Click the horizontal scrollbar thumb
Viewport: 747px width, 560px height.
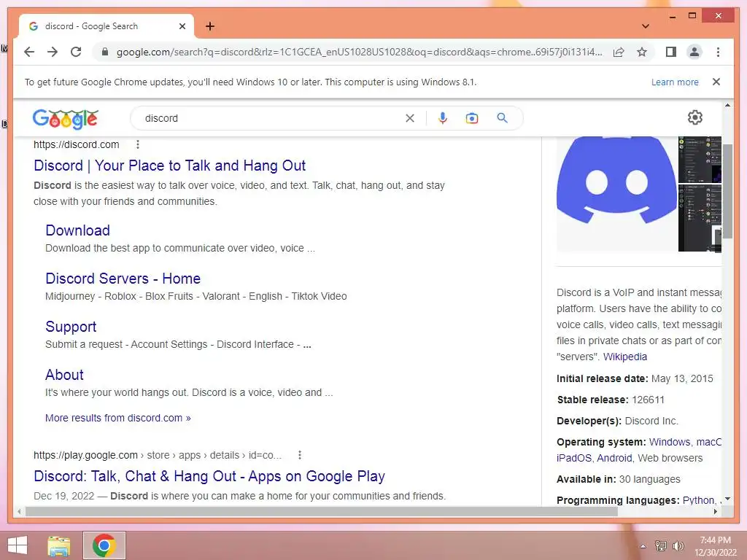322,512
